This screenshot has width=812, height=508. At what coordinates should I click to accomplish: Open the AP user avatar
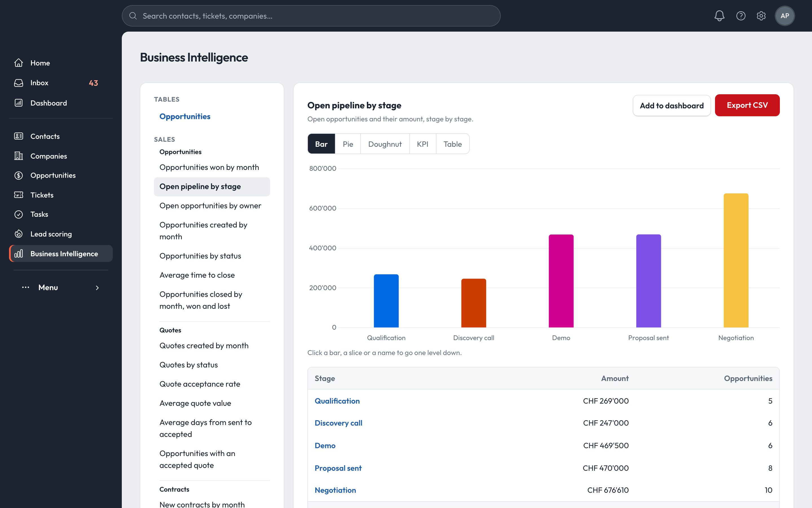click(x=784, y=16)
